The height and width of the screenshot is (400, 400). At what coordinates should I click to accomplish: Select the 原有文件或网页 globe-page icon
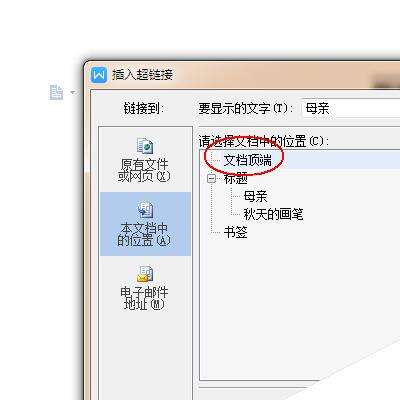pos(145,146)
